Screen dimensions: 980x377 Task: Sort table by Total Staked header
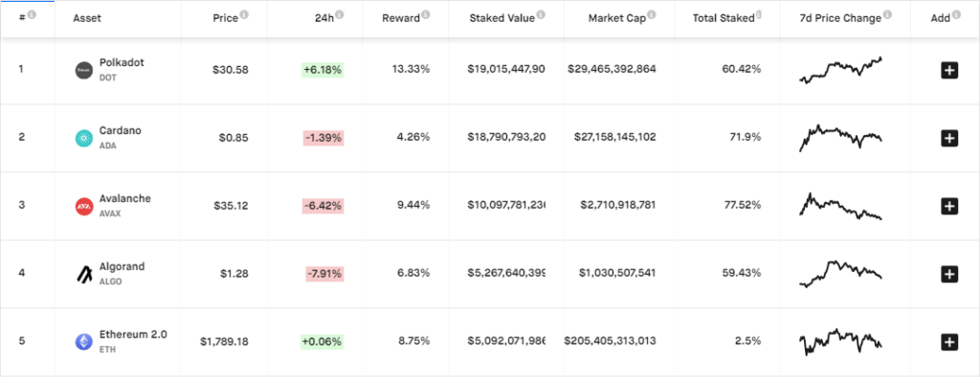(x=724, y=18)
